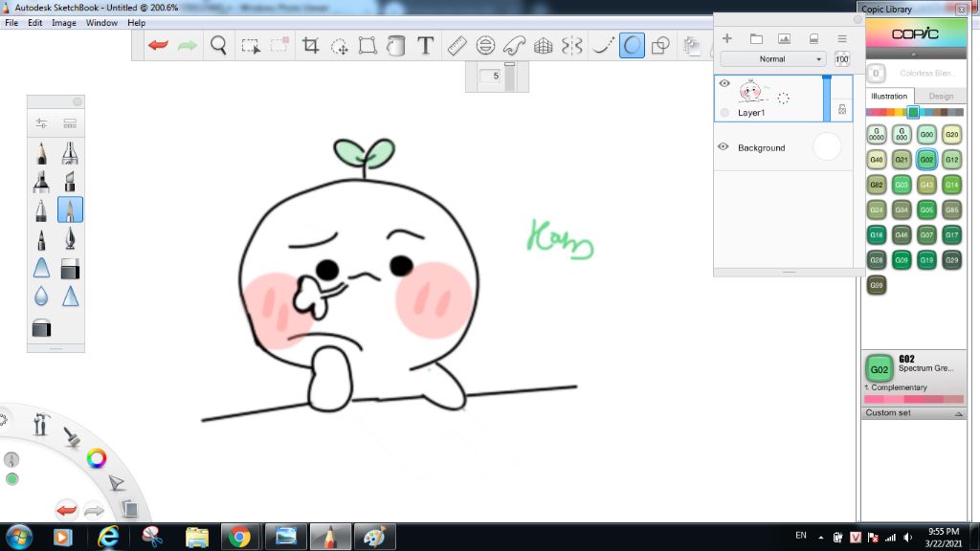
Task: Switch to the Design tab
Action: 941,96
